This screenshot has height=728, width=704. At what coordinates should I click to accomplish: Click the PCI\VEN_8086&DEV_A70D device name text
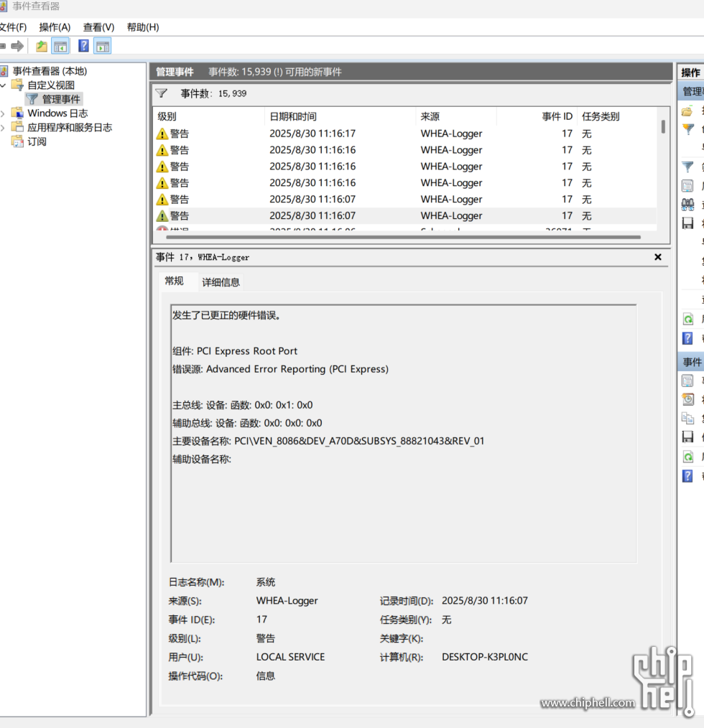click(x=359, y=441)
